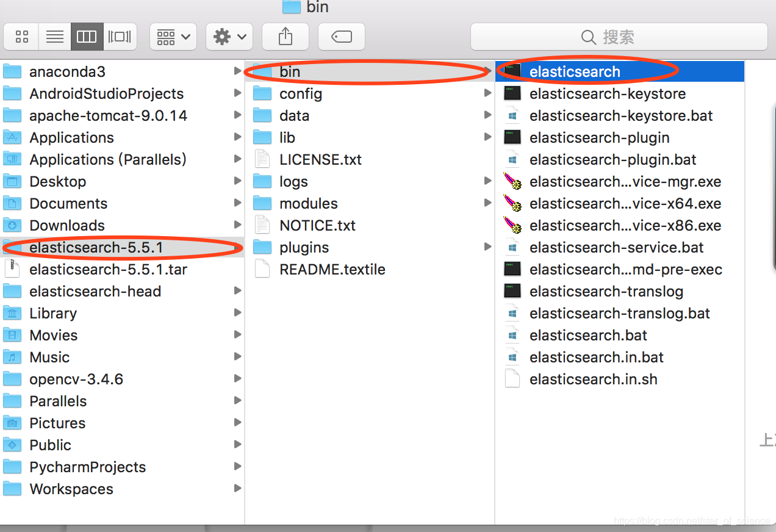The image size is (776, 532).
Task: Select the Public folder icon
Action: click(12, 445)
